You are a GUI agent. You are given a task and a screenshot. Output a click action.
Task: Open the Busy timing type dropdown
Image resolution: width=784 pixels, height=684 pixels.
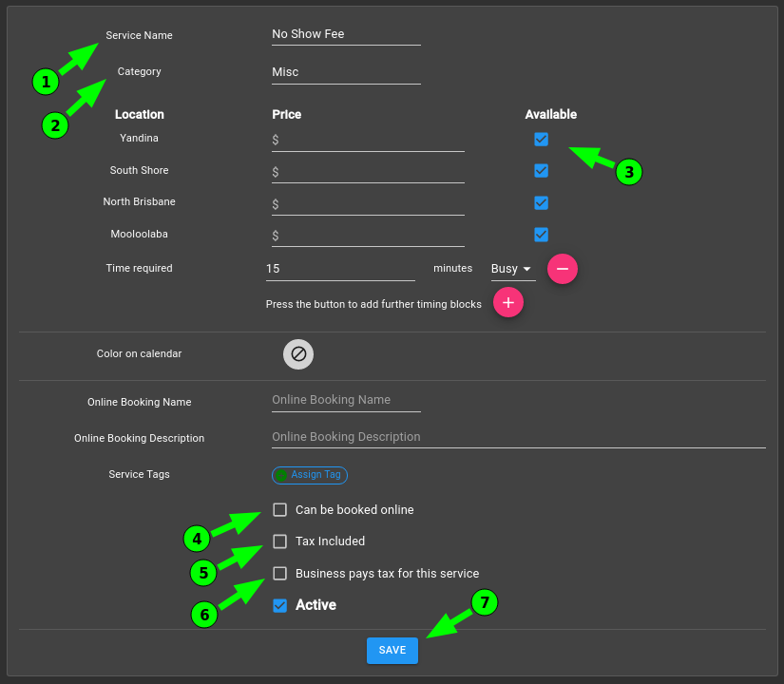pyautogui.click(x=513, y=269)
